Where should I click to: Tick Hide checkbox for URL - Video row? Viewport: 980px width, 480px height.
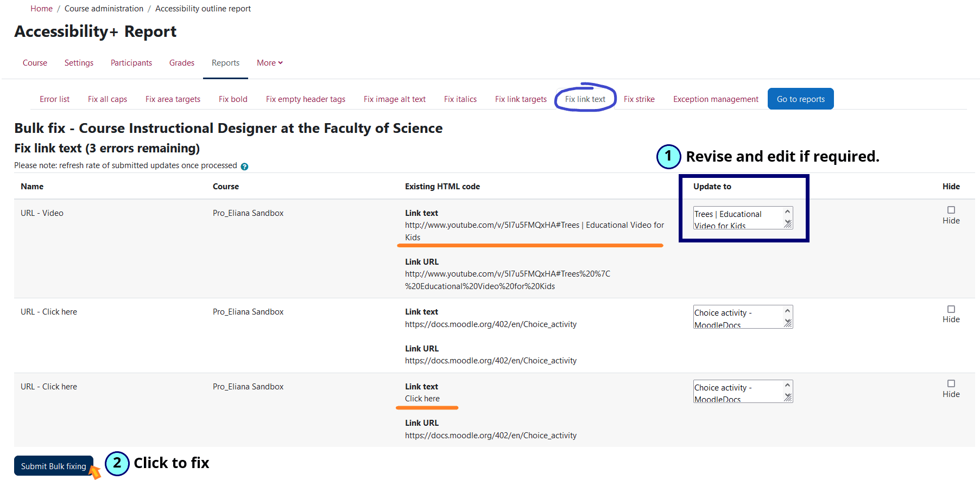(951, 210)
